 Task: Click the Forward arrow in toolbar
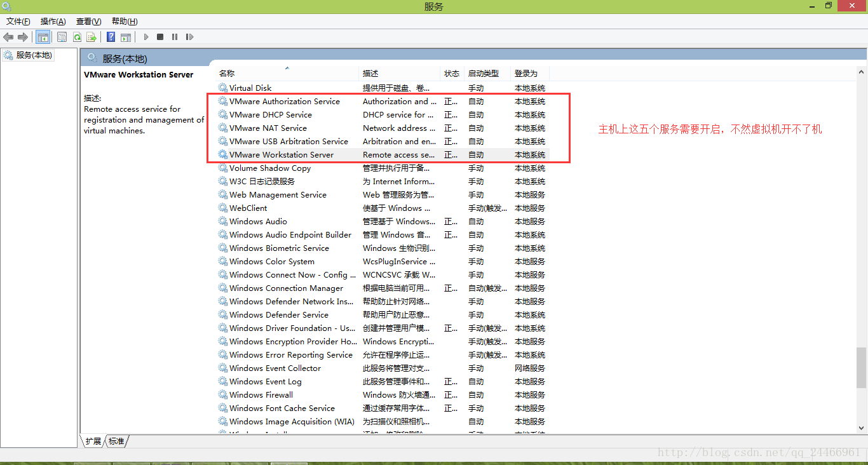click(23, 37)
